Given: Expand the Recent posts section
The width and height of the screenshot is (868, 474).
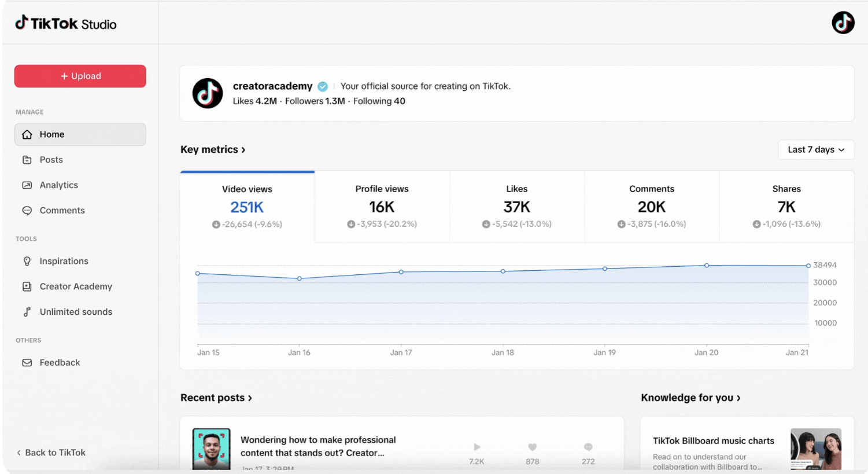Looking at the screenshot, I should tap(216, 398).
